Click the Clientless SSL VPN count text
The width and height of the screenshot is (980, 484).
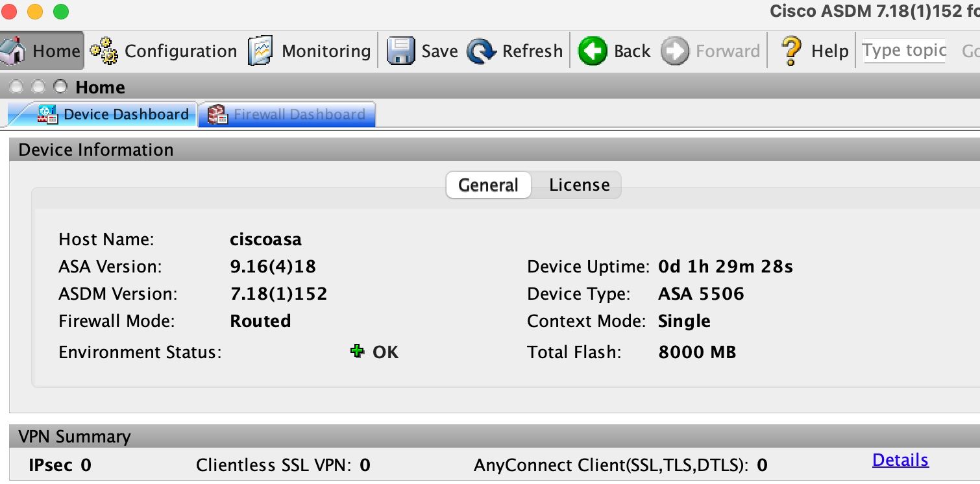coord(283,465)
